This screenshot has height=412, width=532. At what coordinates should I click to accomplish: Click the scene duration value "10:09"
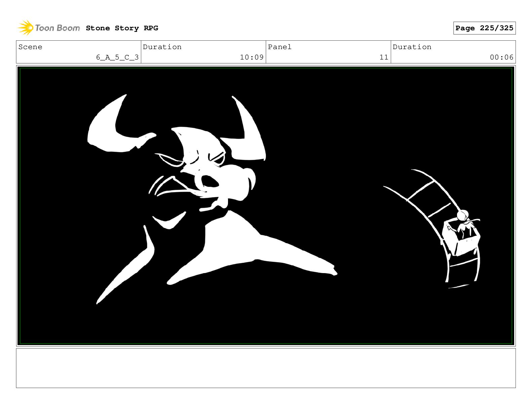click(252, 58)
